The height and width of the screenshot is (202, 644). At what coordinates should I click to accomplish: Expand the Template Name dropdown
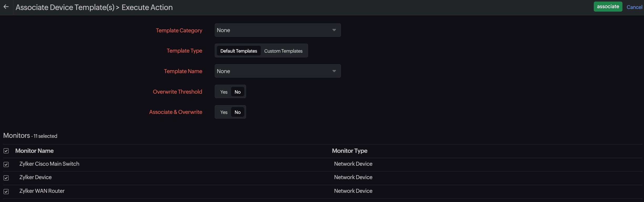(277, 71)
